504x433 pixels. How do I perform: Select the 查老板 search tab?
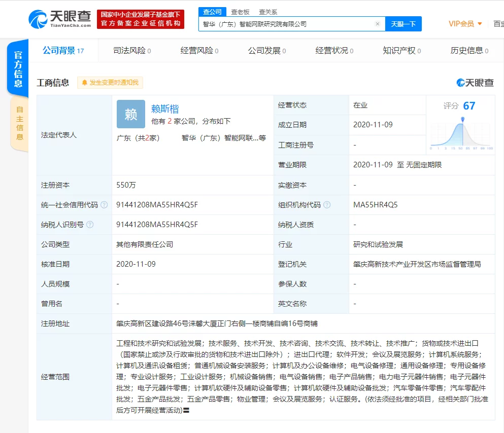pyautogui.click(x=240, y=12)
